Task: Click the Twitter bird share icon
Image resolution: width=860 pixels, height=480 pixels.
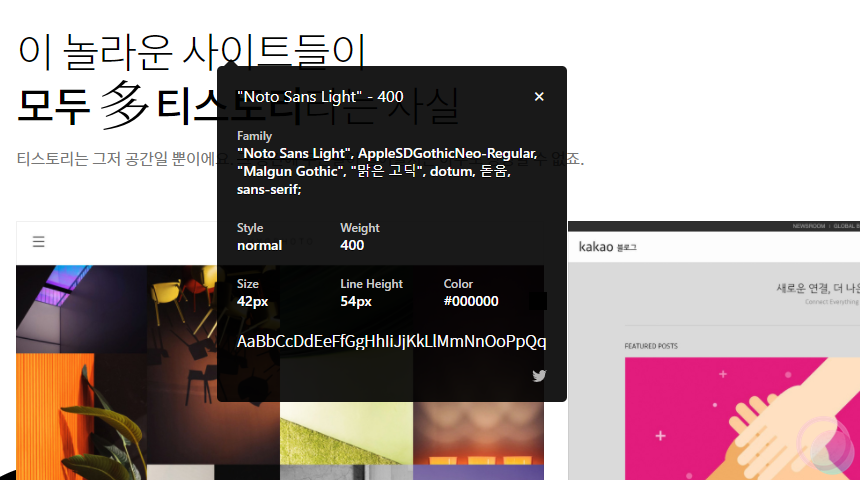Action: pyautogui.click(x=539, y=376)
